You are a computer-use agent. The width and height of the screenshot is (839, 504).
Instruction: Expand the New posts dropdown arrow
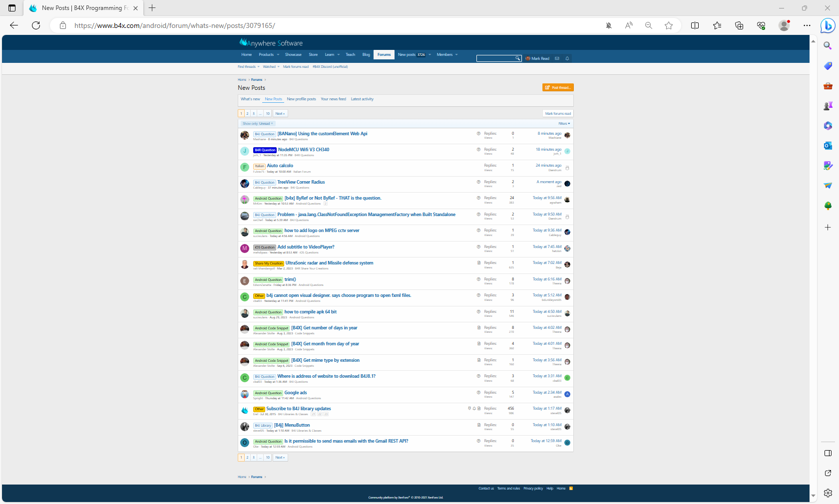429,55
